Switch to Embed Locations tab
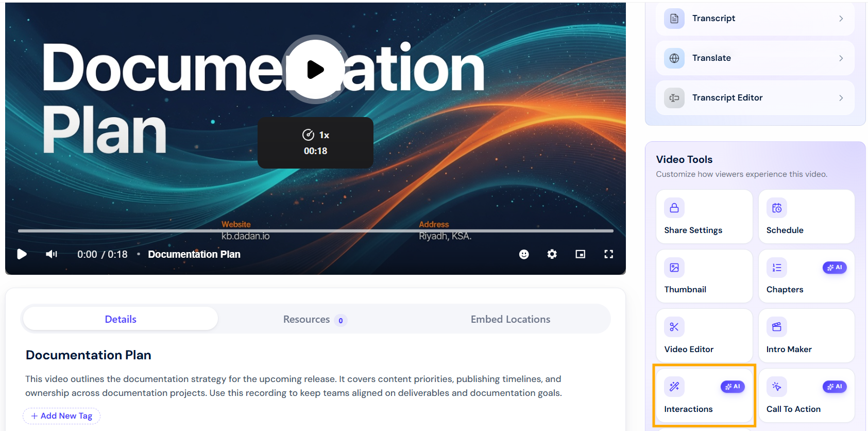 510,320
